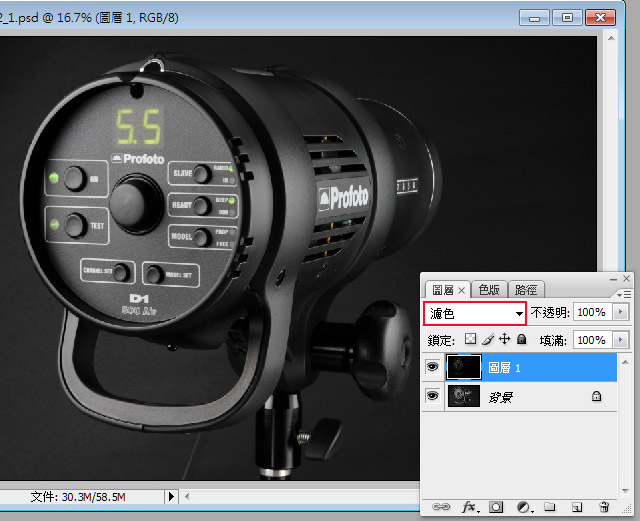Open the 濾色 blend mode dropdown
640x521 pixels.
[x=475, y=314]
